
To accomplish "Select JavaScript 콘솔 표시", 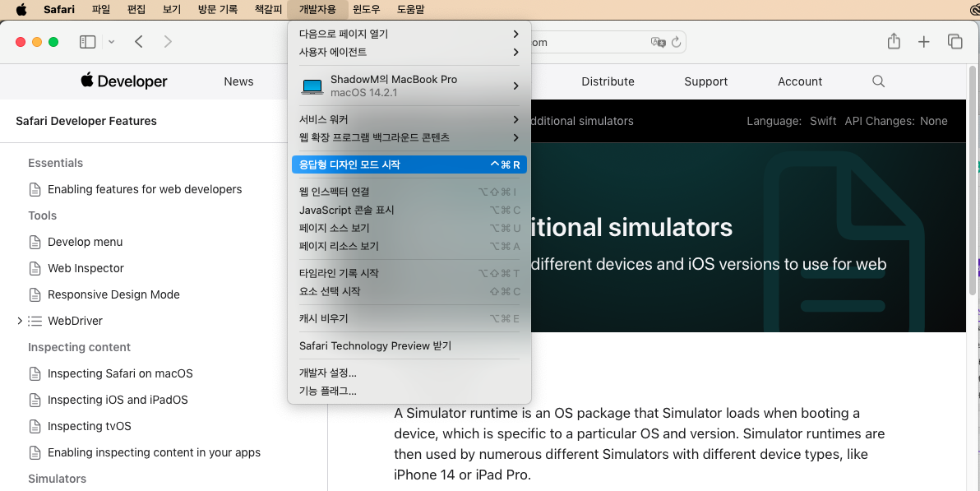I will coord(409,211).
